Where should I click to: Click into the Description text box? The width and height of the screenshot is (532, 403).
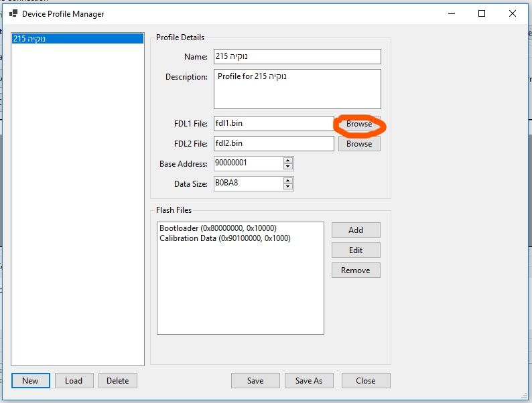[297, 88]
